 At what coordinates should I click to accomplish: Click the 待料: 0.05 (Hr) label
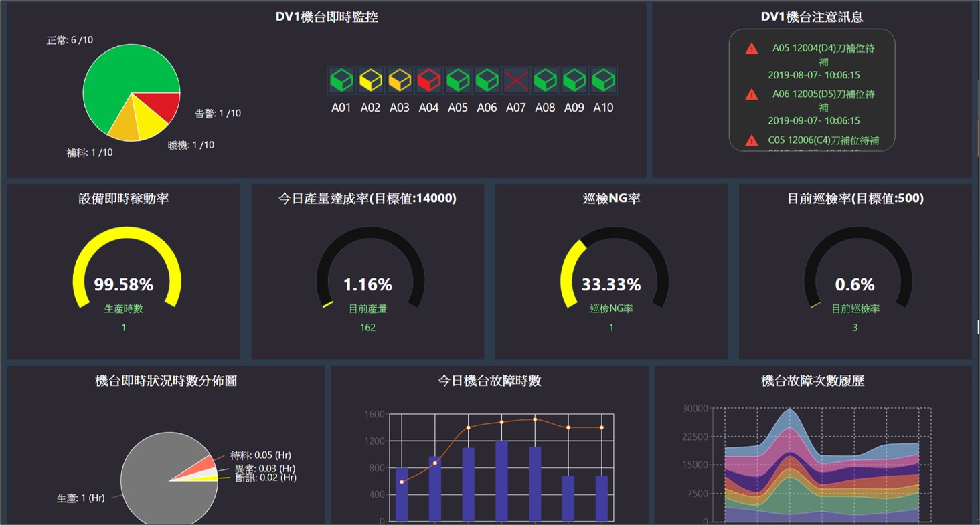(x=260, y=455)
